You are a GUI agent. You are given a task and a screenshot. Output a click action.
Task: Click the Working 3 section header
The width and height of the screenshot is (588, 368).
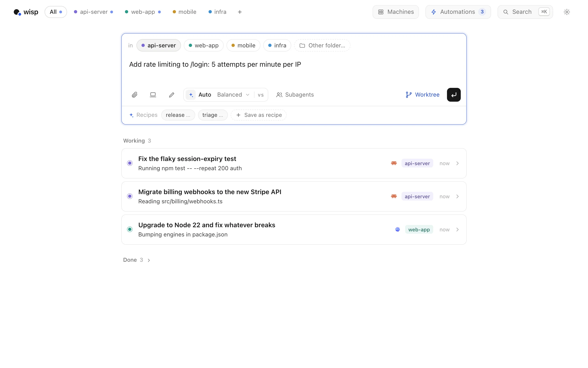coord(137,141)
